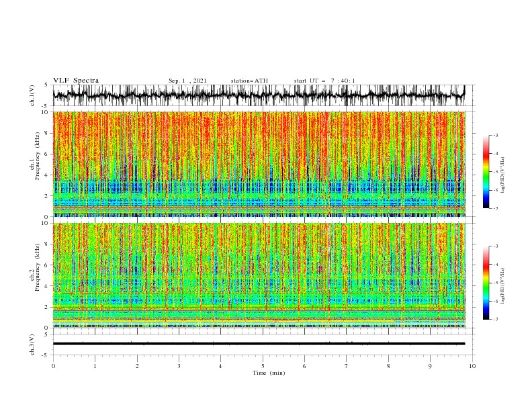The width and height of the screenshot is (532, 411).
Task: Click the "ch.3(V)" axis label
Action: click(32, 345)
